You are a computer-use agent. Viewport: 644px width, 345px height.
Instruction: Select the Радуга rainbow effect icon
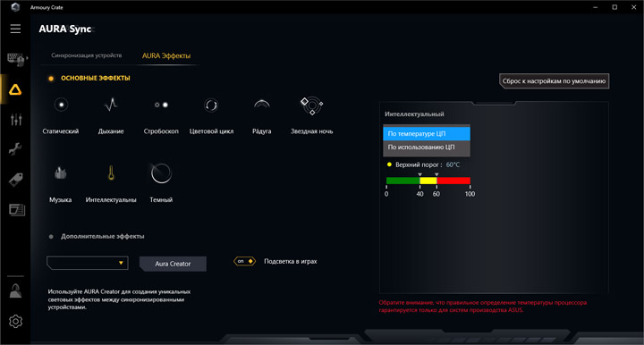click(x=261, y=105)
